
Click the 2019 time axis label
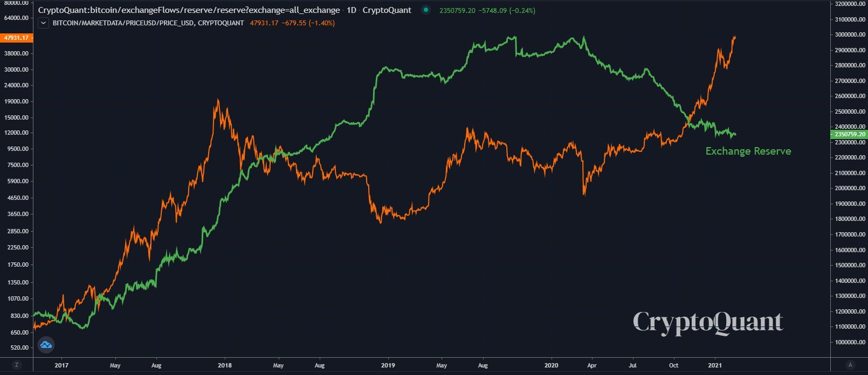pos(388,365)
